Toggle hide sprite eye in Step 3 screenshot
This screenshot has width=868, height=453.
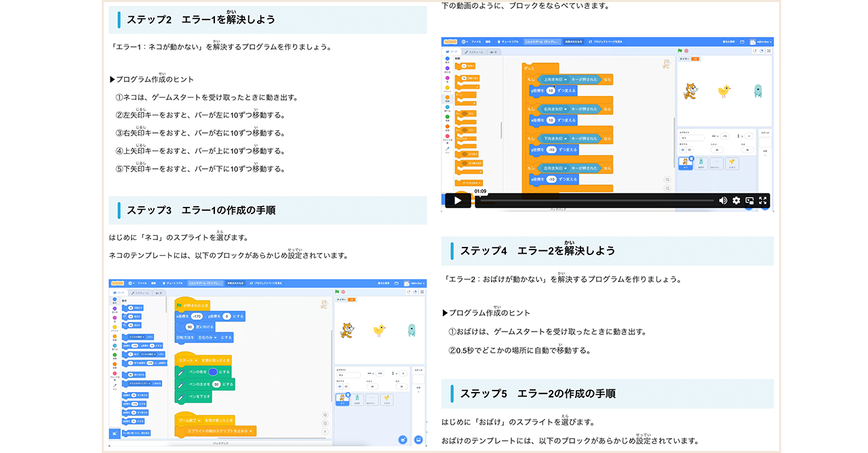347,387
